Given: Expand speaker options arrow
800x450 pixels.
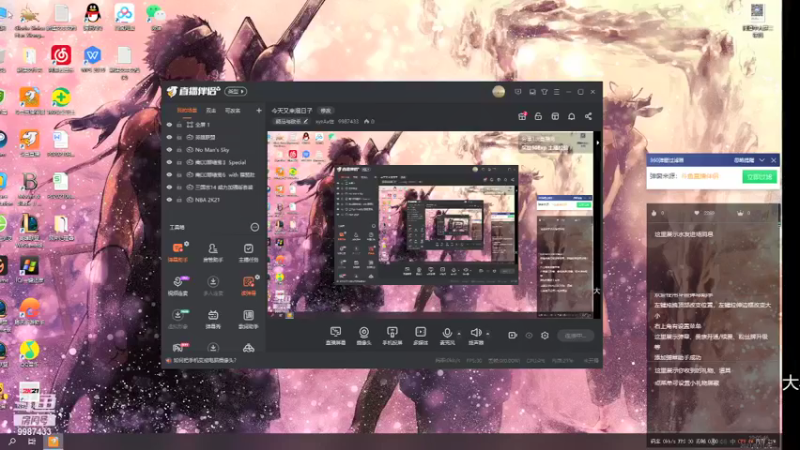Looking at the screenshot, I should click(x=488, y=334).
